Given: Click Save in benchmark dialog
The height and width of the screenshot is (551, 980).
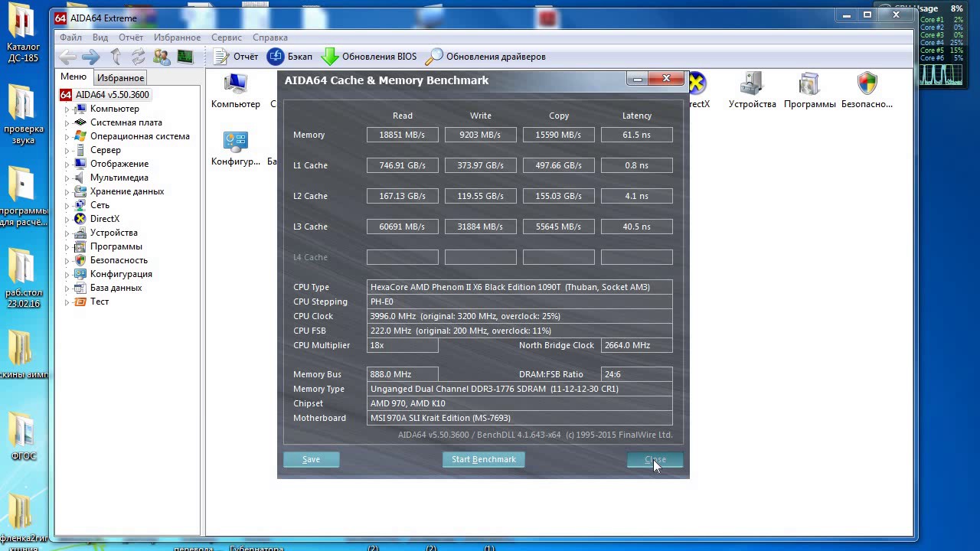Looking at the screenshot, I should (x=311, y=459).
